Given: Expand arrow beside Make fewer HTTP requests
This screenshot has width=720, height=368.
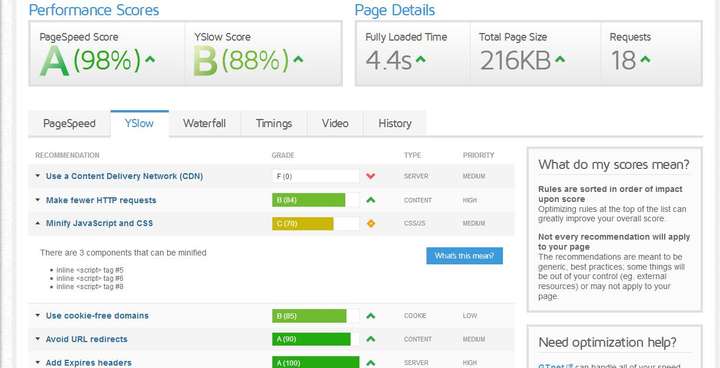Looking at the screenshot, I should pyautogui.click(x=38, y=200).
